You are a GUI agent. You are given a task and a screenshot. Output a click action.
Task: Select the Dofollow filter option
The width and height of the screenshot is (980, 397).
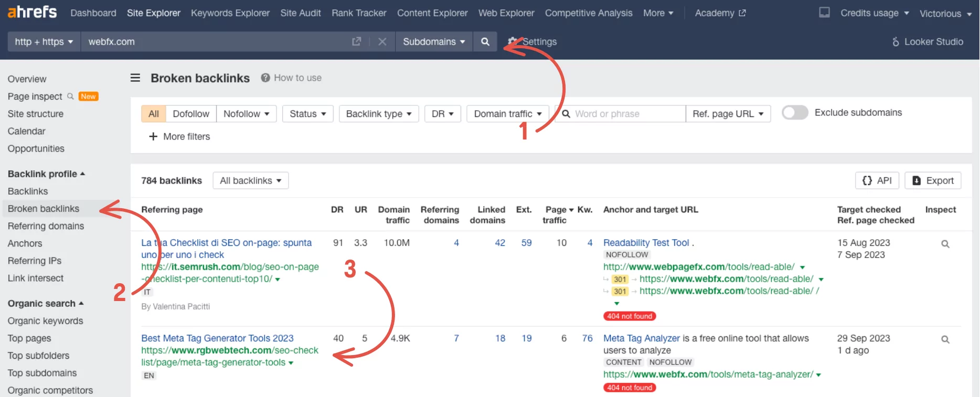pos(191,114)
